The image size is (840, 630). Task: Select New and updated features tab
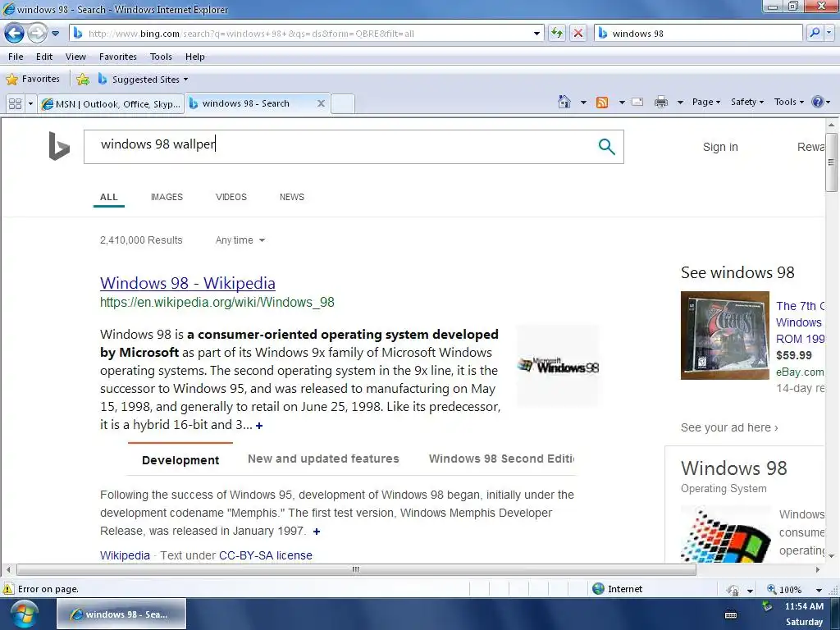(x=323, y=459)
